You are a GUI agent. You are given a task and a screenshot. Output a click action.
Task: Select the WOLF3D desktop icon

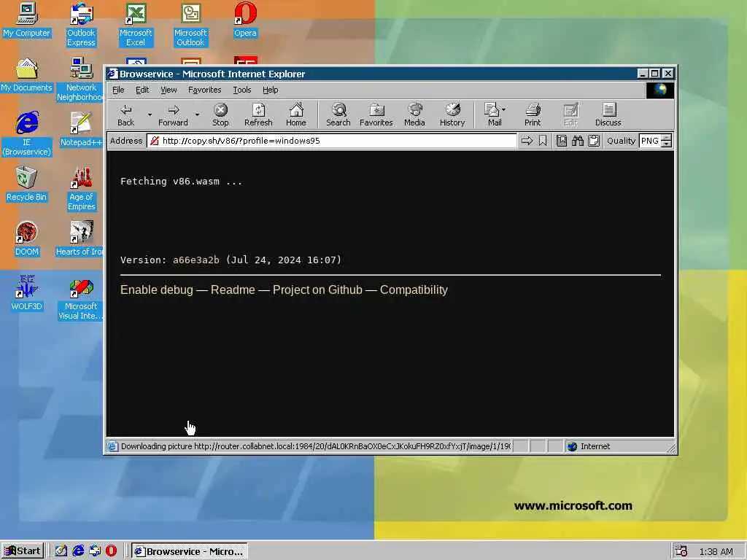click(26, 294)
